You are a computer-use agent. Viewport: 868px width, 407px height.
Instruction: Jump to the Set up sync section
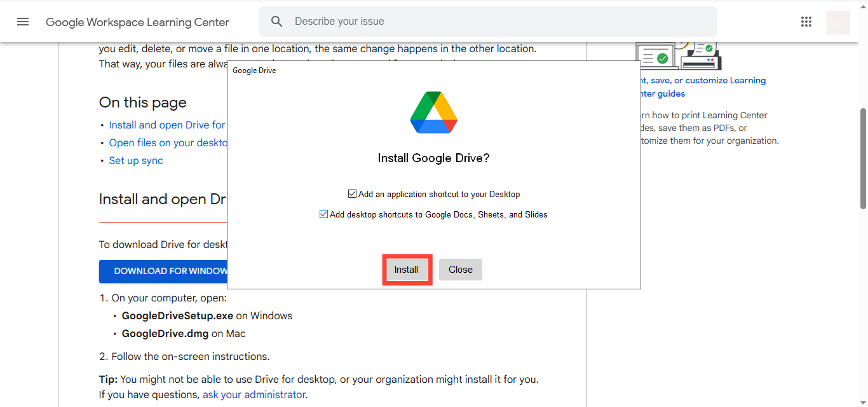[136, 160]
